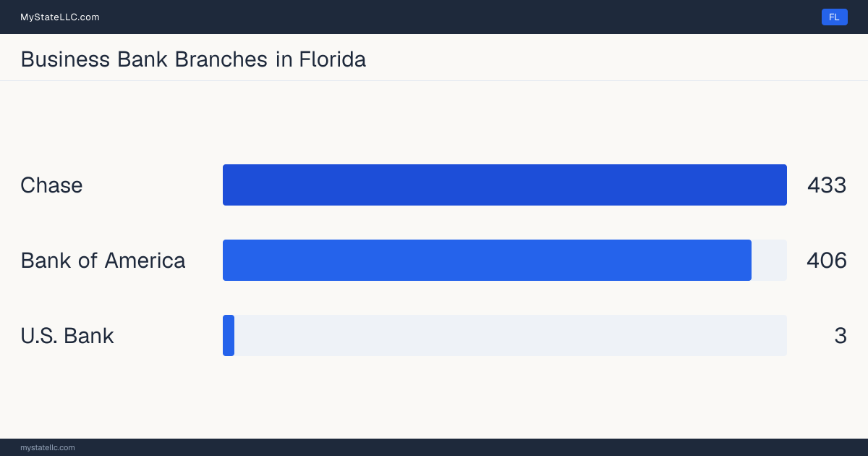This screenshot has width=868, height=456.
Task: Click the word Florida in the heading
Action: (333, 59)
